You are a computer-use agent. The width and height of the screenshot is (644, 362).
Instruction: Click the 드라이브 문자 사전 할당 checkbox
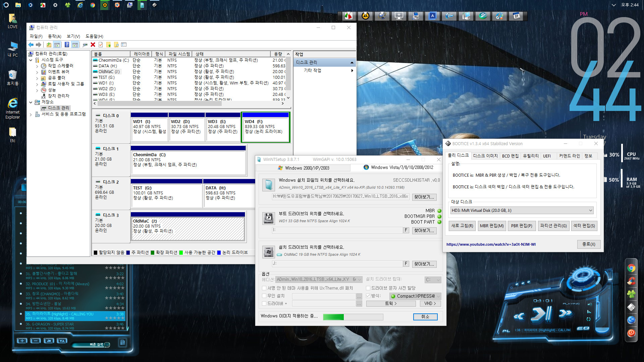(368, 288)
